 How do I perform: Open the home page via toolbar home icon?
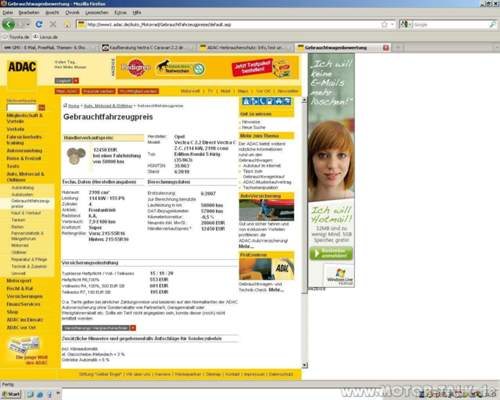point(67,24)
